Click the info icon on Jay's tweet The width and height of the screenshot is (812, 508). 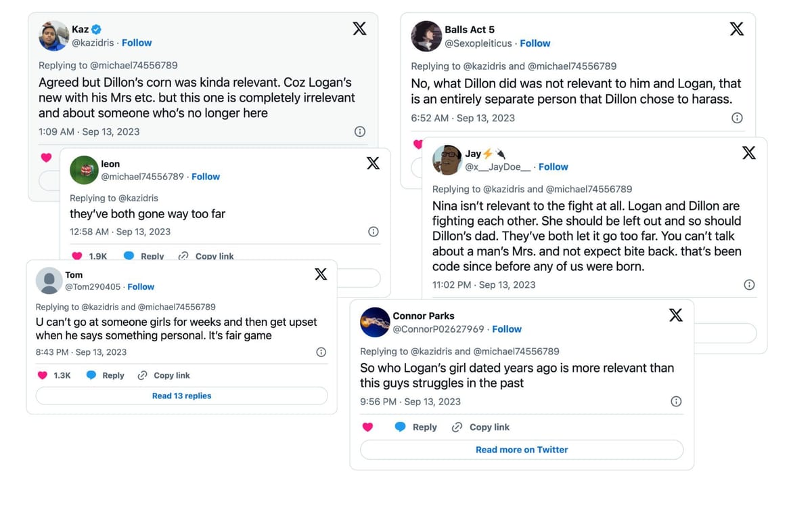[749, 285]
